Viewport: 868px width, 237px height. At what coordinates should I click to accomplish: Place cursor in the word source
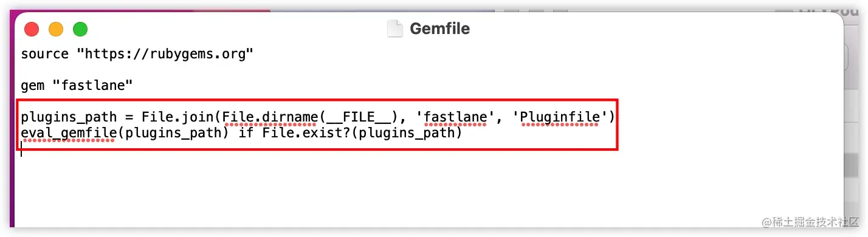tap(45, 54)
